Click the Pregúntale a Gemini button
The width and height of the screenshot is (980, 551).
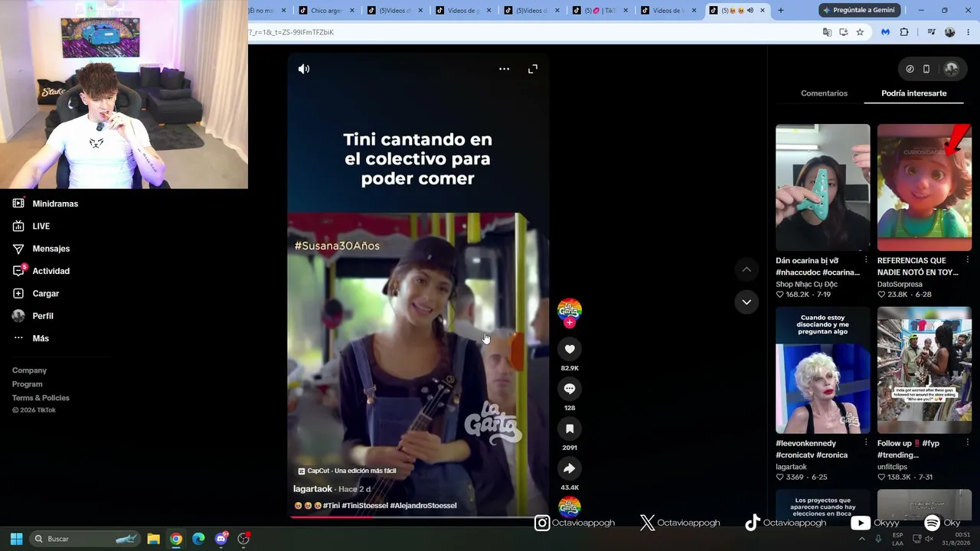[860, 11]
